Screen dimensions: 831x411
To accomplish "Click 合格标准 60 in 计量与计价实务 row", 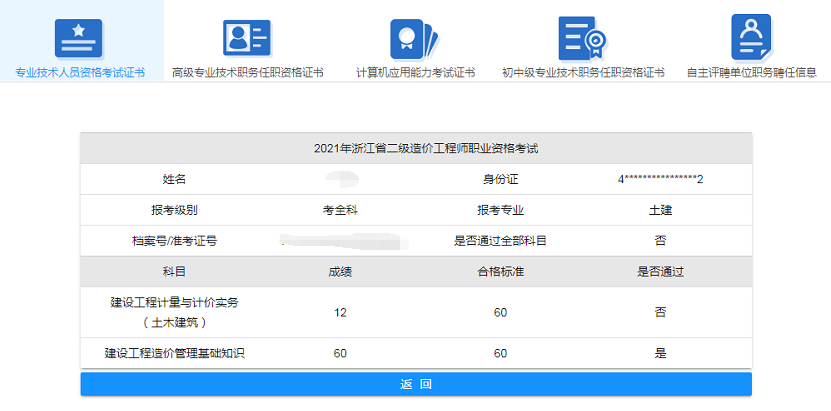I will 500,313.
